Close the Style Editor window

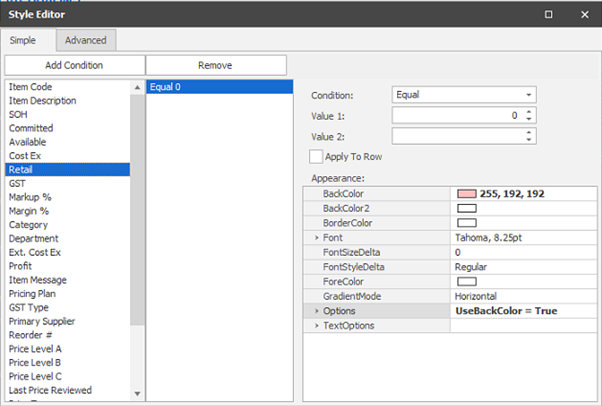pos(584,14)
